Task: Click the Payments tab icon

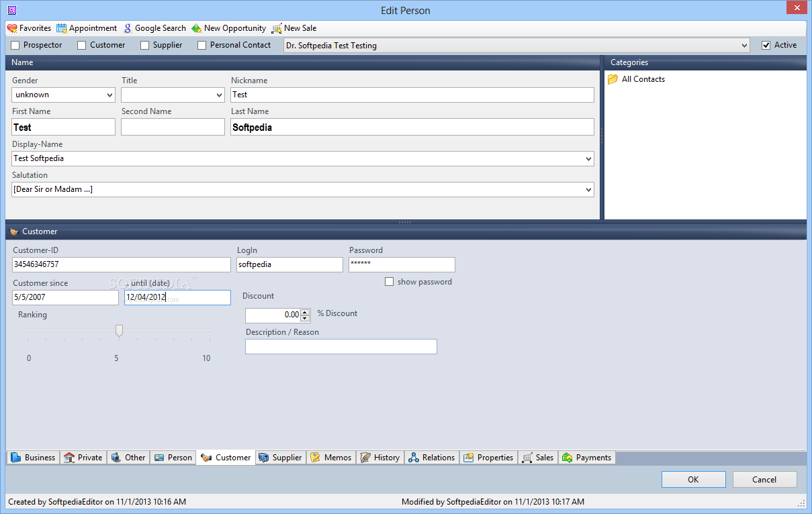Action: point(567,458)
